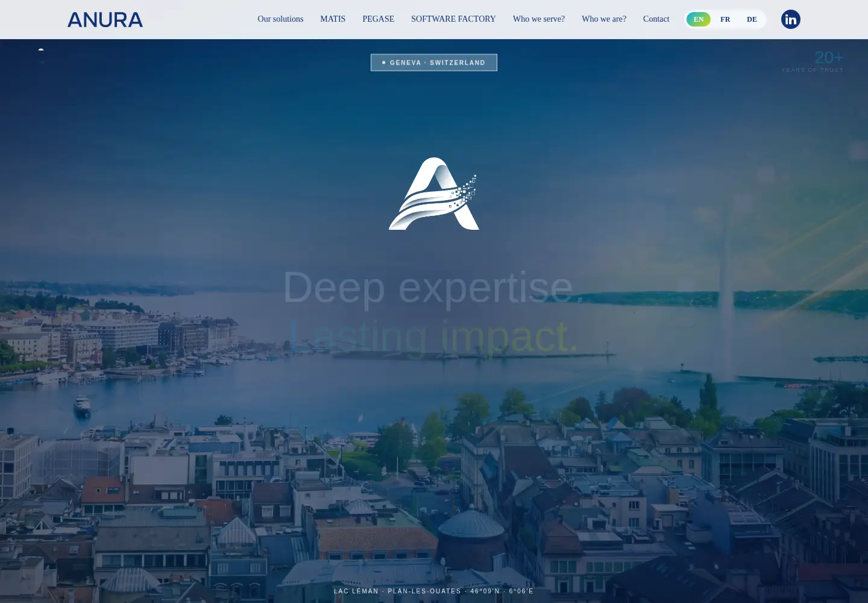Viewport: 868px width, 603px height.
Task: Select the 'Deep expertise.' headline text
Action: pyautogui.click(x=433, y=287)
